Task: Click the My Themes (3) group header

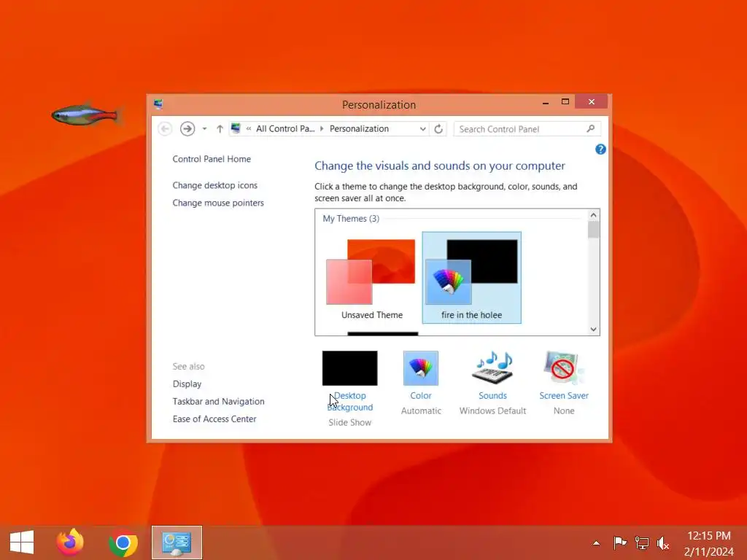Action: click(351, 219)
